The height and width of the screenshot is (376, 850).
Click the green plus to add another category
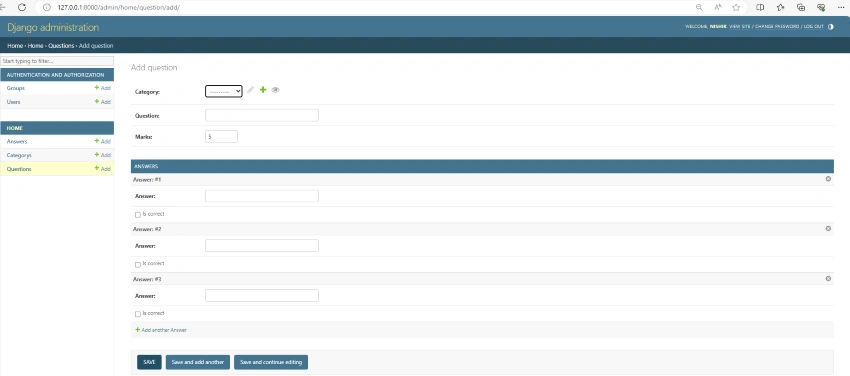263,90
